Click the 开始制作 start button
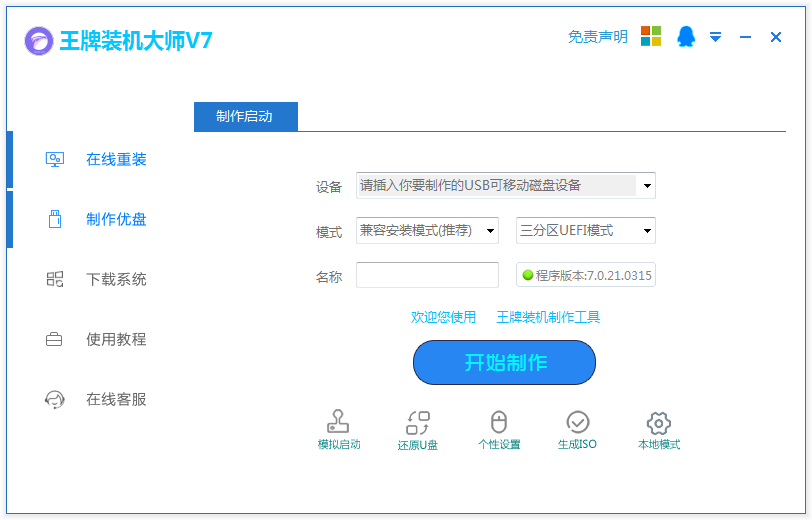Screen dimensions: 812x520 [504, 363]
